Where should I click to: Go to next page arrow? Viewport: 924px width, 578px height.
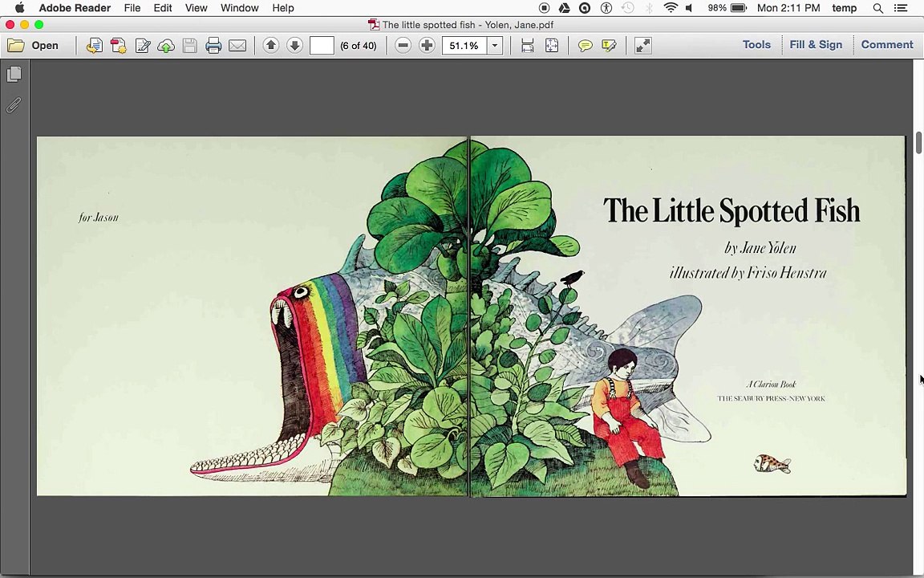[x=294, y=46]
